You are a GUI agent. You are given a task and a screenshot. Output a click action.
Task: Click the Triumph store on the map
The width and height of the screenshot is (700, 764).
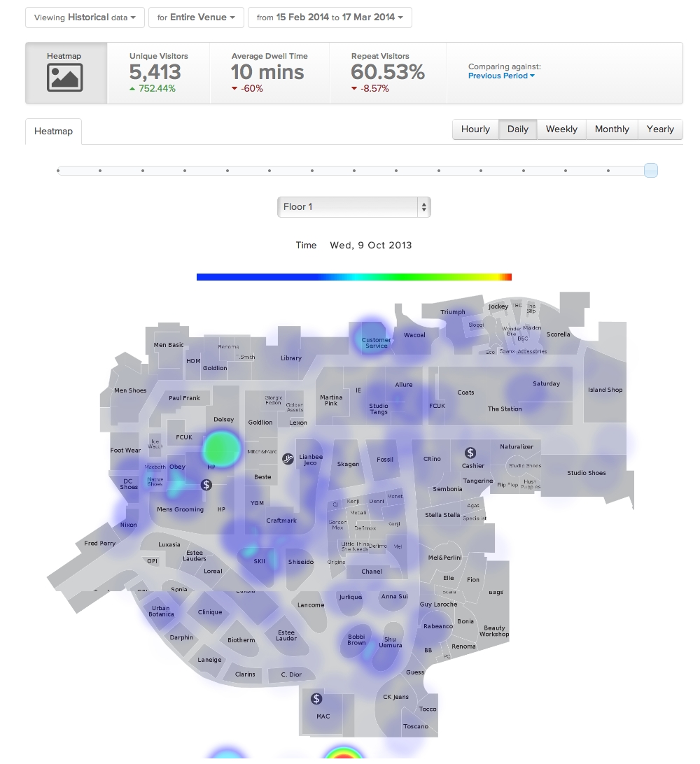[453, 312]
